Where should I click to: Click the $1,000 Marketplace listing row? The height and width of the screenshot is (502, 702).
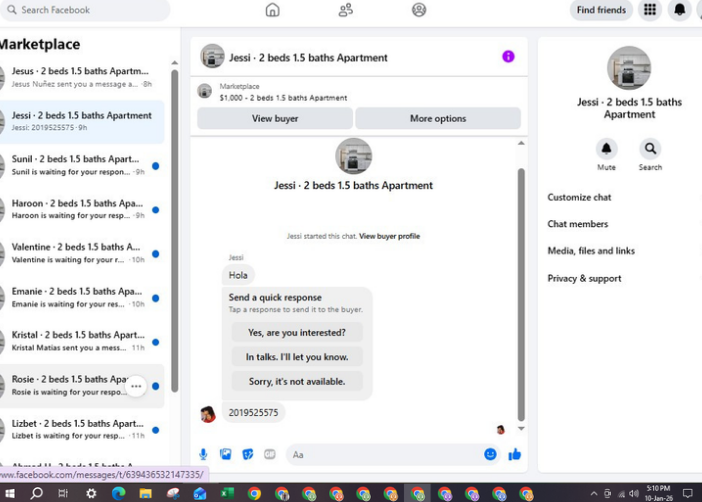point(359,92)
